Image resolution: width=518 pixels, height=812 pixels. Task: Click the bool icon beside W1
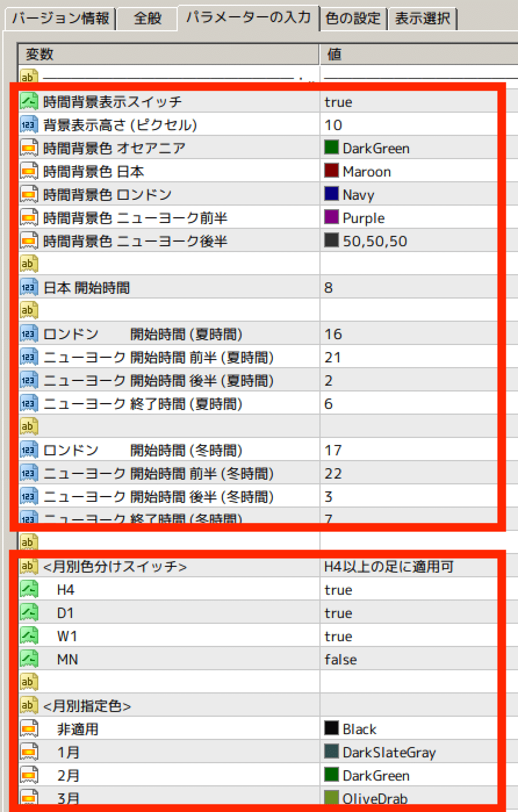click(29, 636)
